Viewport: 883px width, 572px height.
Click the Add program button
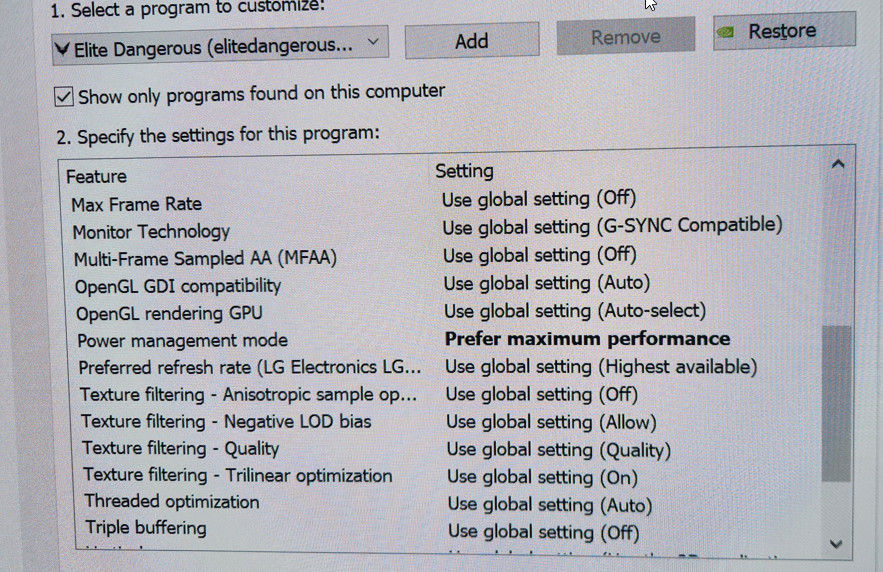coord(472,41)
